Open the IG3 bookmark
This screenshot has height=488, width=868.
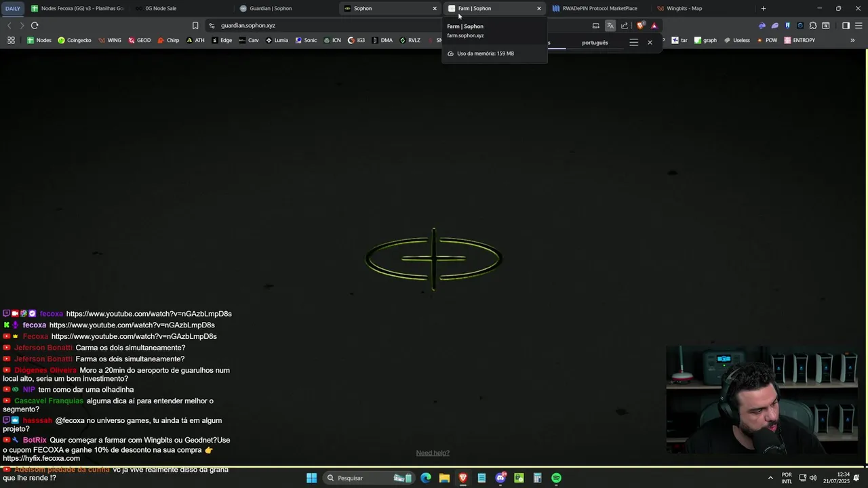point(357,40)
